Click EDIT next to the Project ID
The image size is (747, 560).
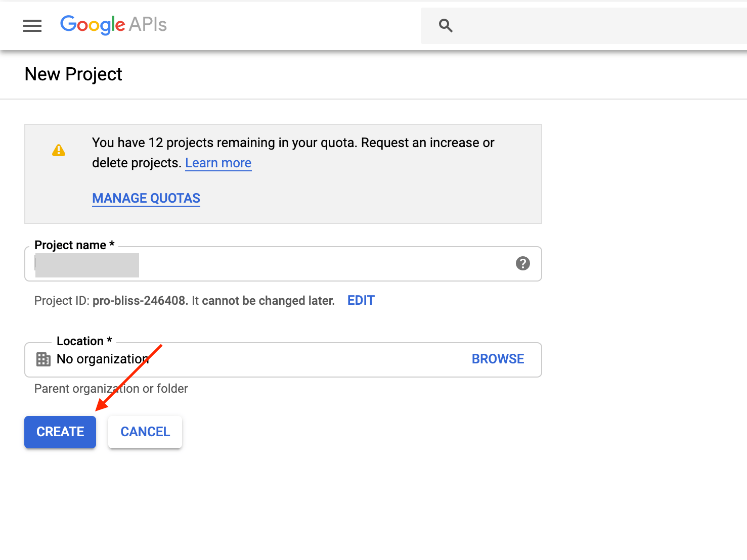361,301
